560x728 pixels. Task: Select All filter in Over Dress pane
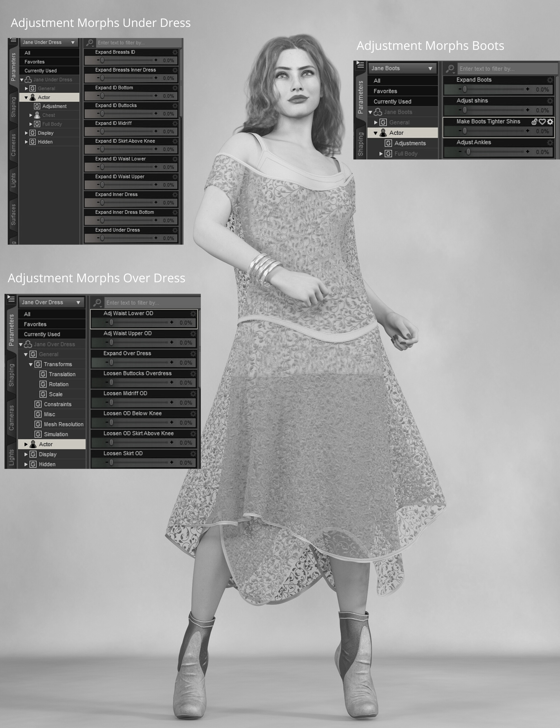tap(52, 314)
